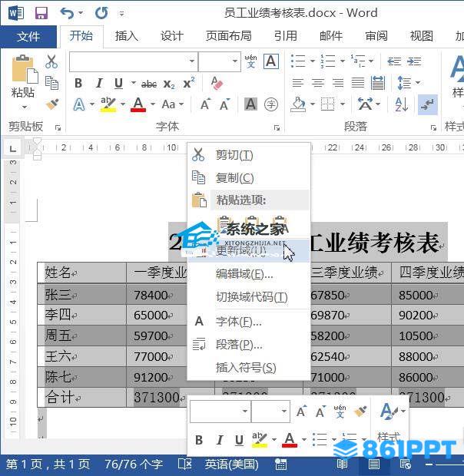
Task: Open the Font dialog launcher in 字体 group
Action: pos(277,127)
